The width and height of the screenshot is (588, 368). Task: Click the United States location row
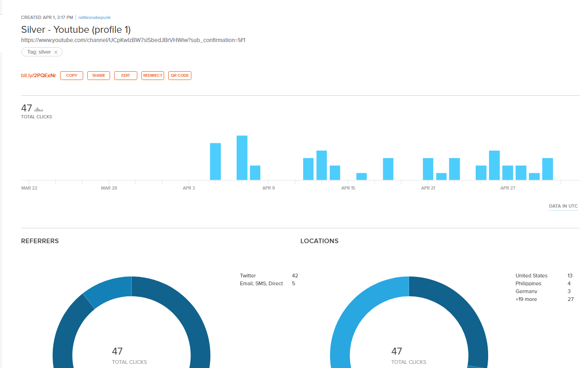coord(545,276)
